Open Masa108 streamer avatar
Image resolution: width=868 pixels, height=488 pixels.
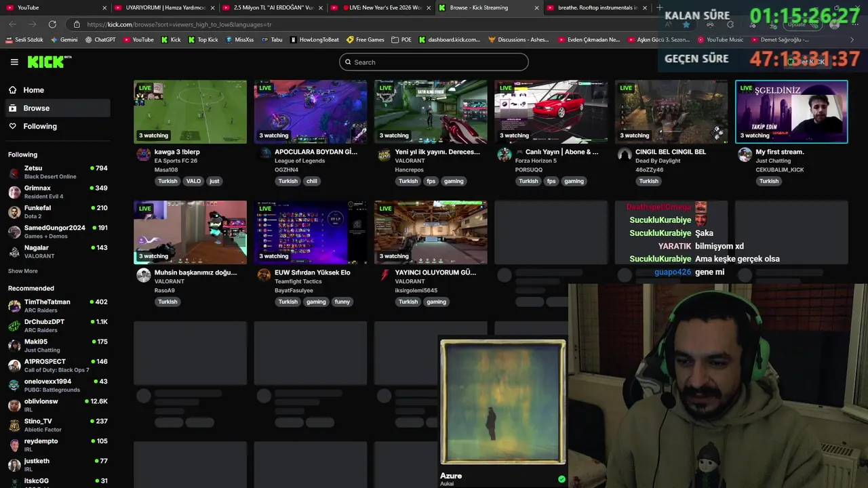pyautogui.click(x=143, y=155)
